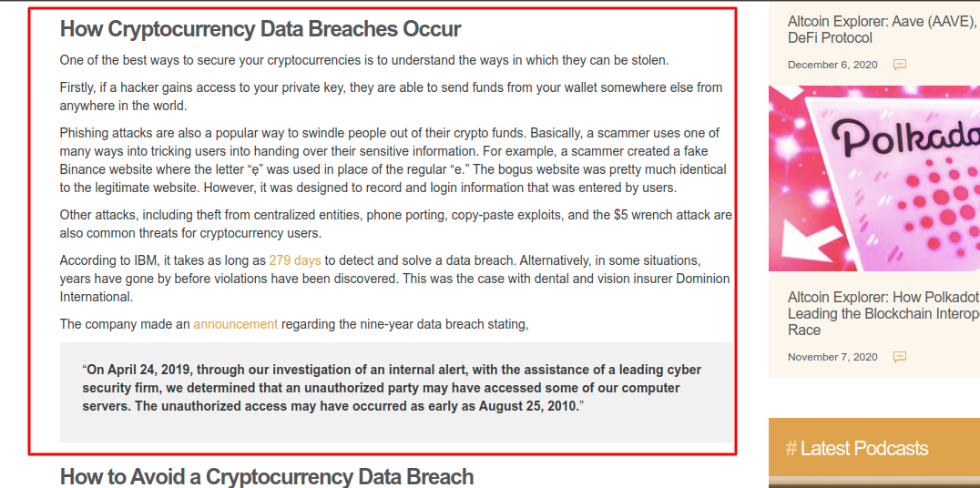Open the Altcoin Explorer Polkadot article title
The image size is (980, 488).
(883, 313)
